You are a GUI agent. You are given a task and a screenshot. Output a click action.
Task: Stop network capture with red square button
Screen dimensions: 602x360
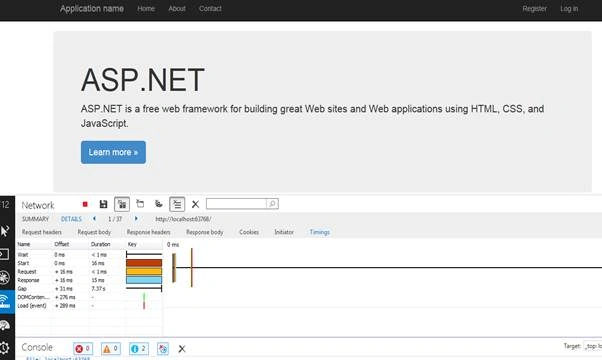point(85,204)
